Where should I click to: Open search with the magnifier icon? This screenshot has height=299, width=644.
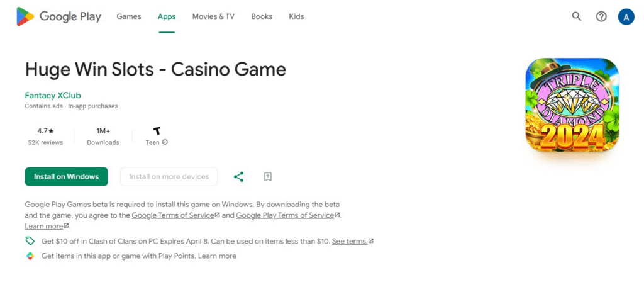point(577,16)
